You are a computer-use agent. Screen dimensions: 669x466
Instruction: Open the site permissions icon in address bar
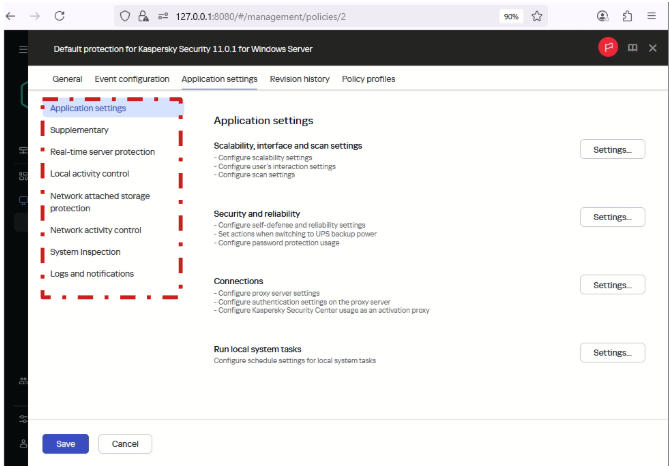(x=163, y=16)
